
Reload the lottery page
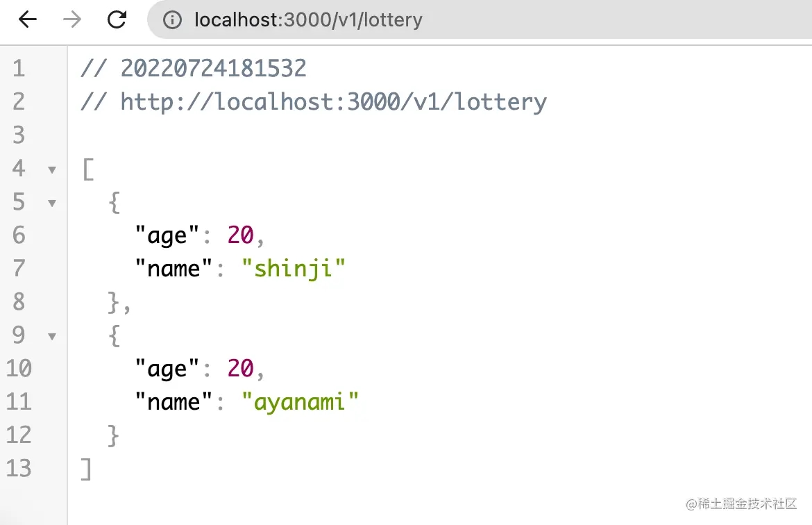point(117,19)
